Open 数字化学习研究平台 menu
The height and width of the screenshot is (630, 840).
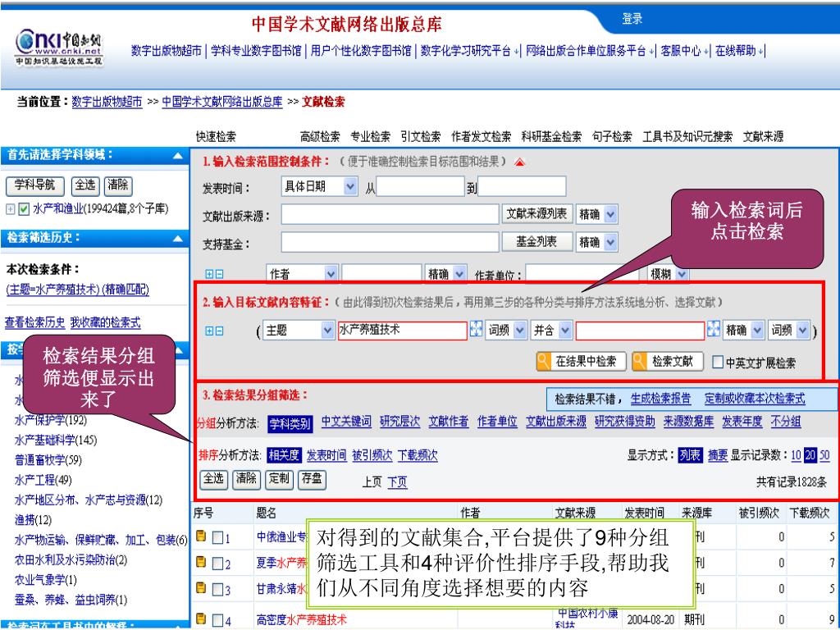point(470,51)
